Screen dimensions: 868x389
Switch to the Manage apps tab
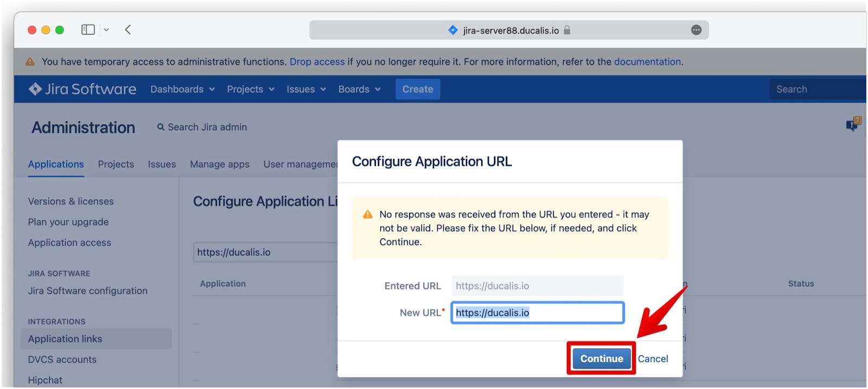pos(220,164)
